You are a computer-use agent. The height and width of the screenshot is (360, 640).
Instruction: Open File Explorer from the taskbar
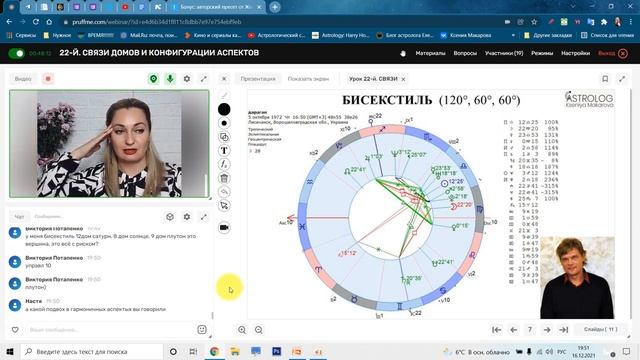235,351
